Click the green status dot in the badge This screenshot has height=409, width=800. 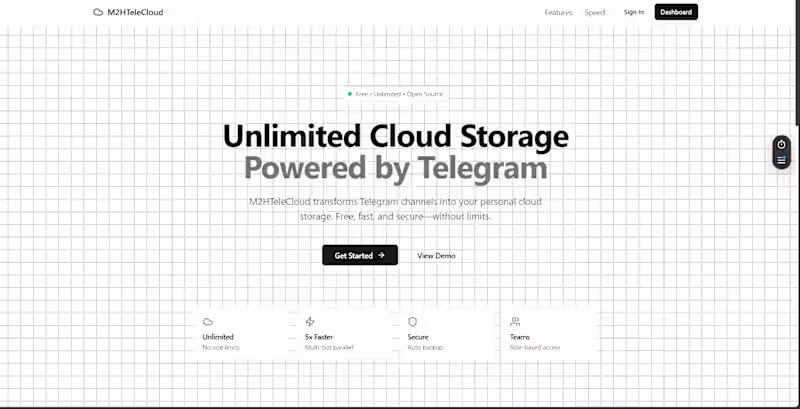(349, 94)
